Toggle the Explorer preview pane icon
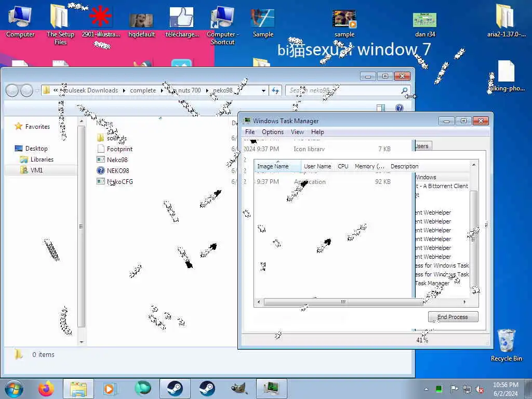Viewport: 532px width, 399px height. coord(381,108)
